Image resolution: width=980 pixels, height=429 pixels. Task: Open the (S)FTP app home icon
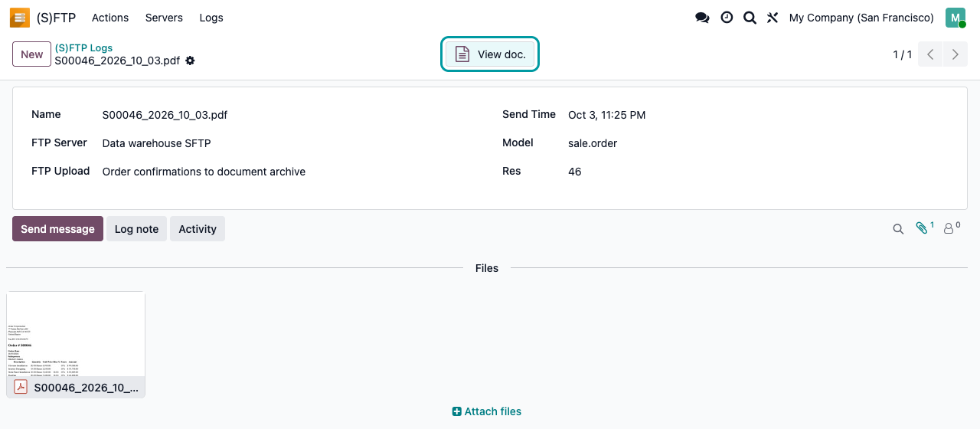coord(20,18)
